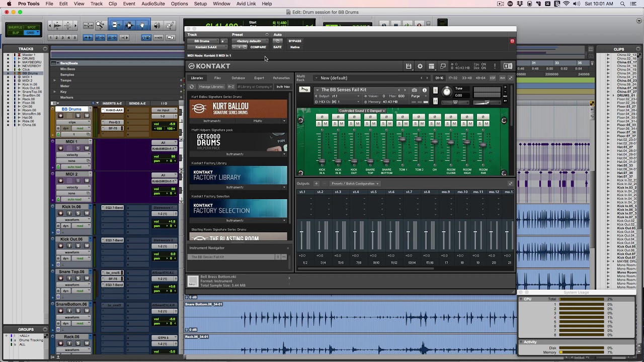
Task: Click the Kontakt save disk icon
Action: [409, 66]
